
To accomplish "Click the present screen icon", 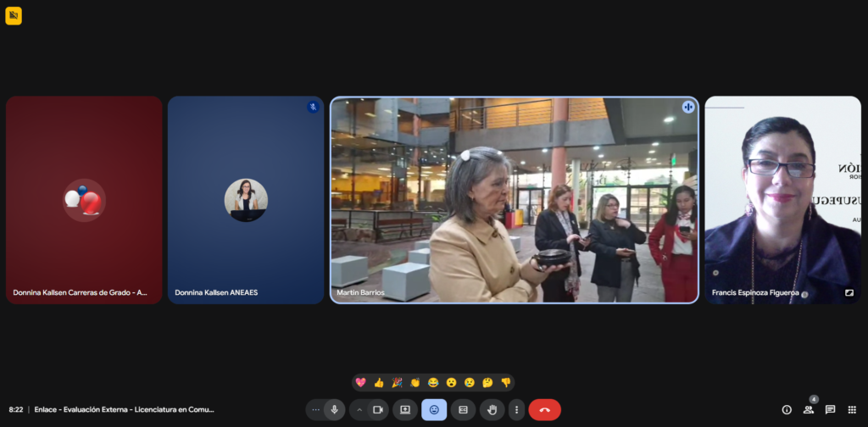I will coord(405,410).
